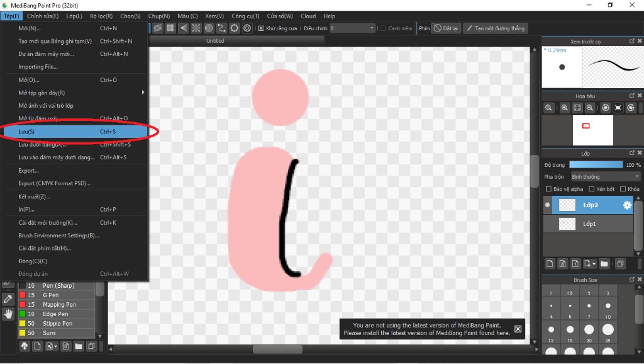Select the vanishing point snap icon

(x=183, y=28)
